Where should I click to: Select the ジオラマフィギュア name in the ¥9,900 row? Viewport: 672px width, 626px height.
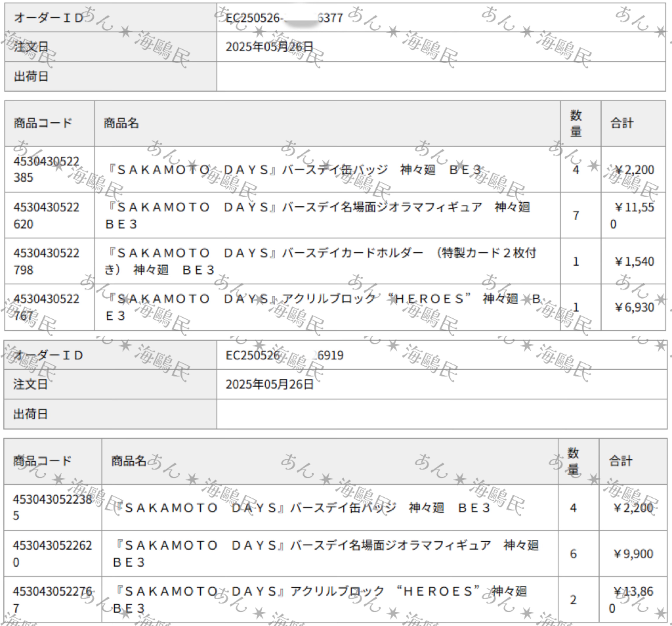pos(326,554)
